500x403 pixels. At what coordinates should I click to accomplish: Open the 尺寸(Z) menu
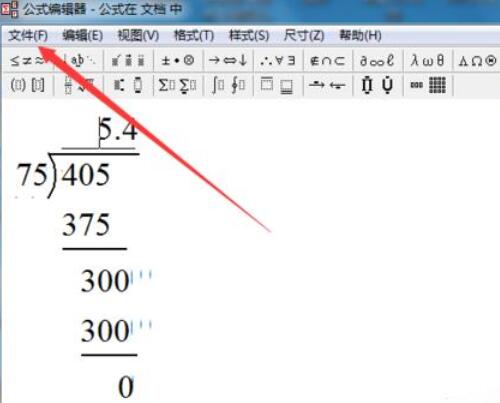pos(304,35)
